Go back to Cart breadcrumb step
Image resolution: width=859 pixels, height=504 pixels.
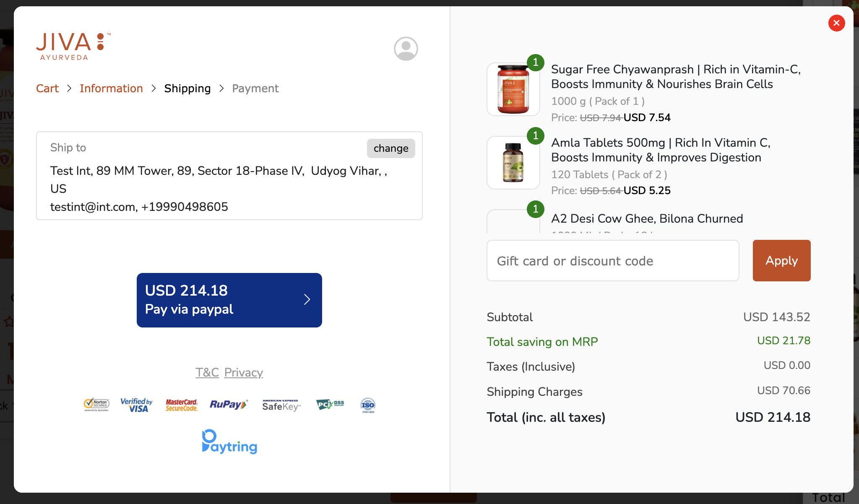click(x=47, y=88)
